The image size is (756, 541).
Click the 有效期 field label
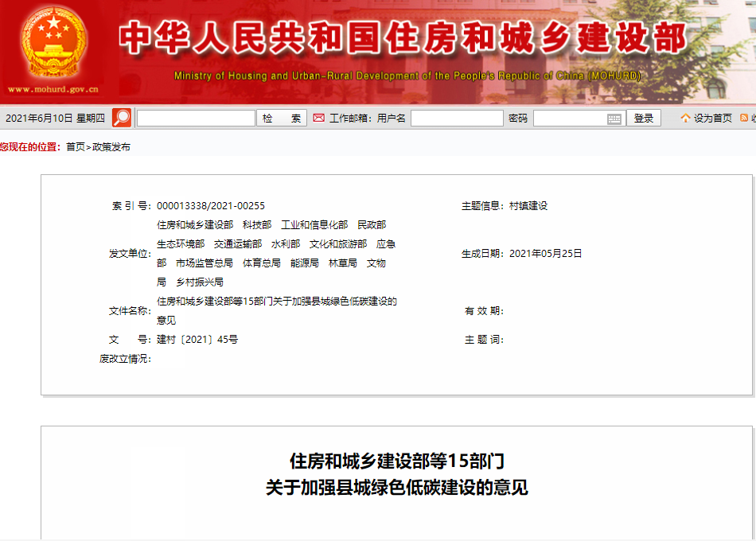[x=484, y=311]
